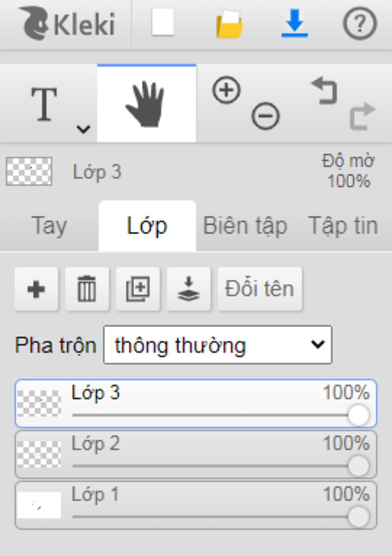Select the Text tool
This screenshot has height=556, width=392.
click(x=44, y=104)
